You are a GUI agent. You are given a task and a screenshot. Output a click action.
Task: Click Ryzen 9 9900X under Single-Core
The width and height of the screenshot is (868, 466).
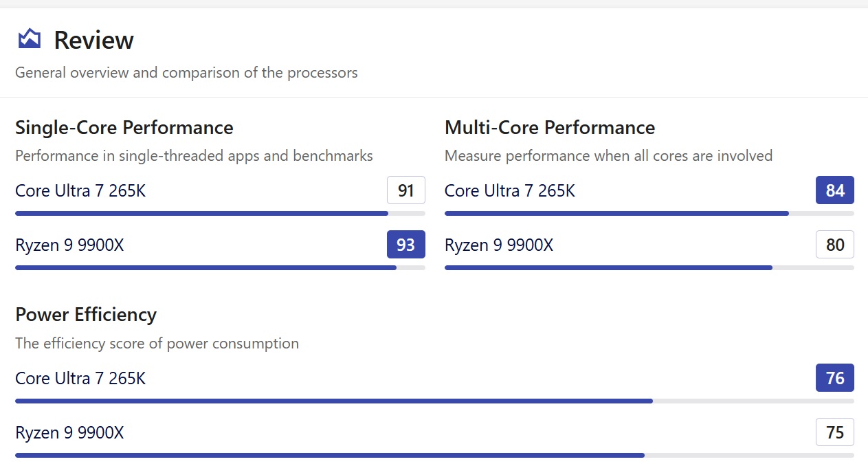click(69, 245)
